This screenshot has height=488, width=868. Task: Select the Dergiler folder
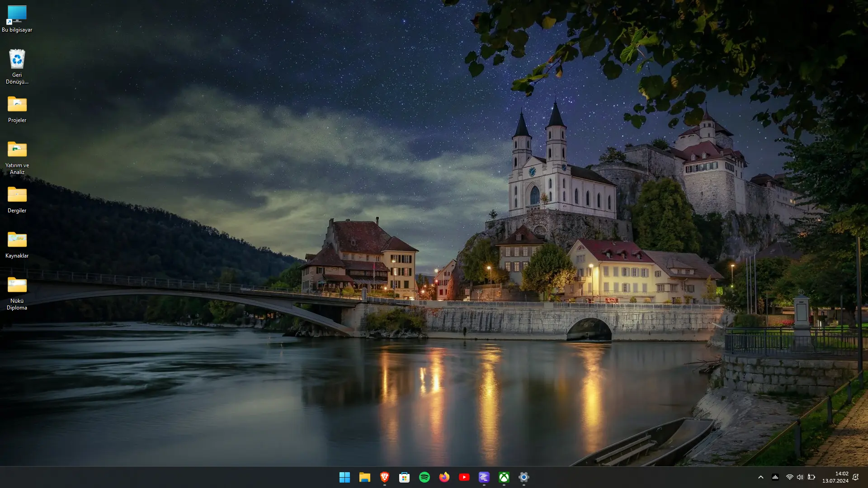17,199
